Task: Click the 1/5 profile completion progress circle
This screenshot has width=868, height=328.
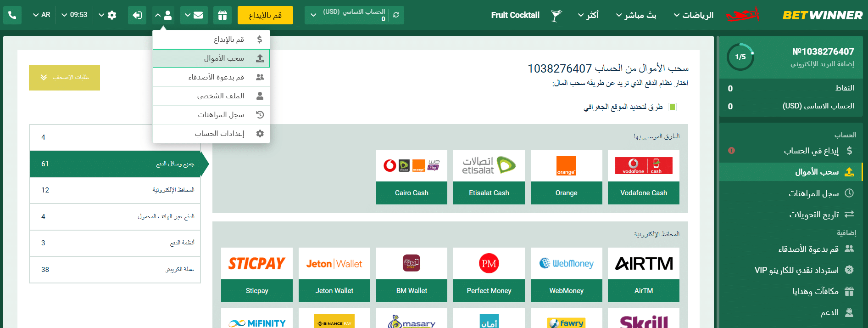Action: point(740,57)
